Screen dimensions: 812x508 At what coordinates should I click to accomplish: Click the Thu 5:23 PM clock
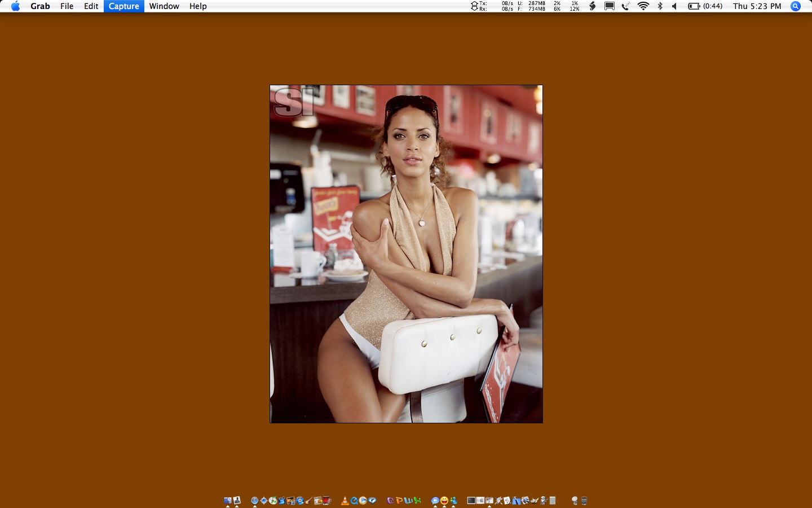(757, 6)
